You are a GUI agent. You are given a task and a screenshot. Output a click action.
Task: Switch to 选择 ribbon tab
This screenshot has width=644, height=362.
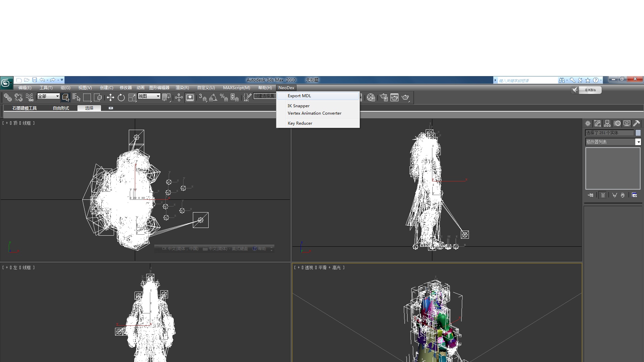pyautogui.click(x=89, y=108)
